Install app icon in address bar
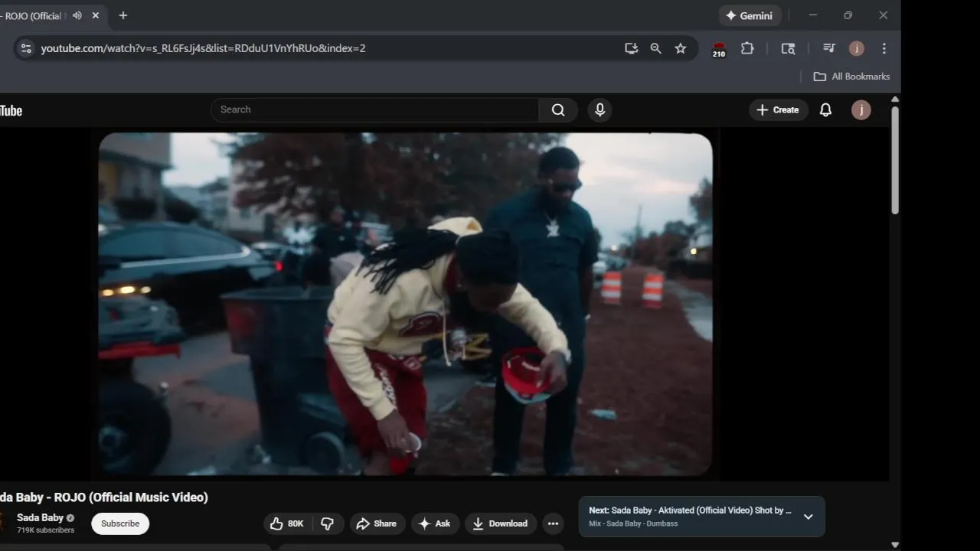 632,48
